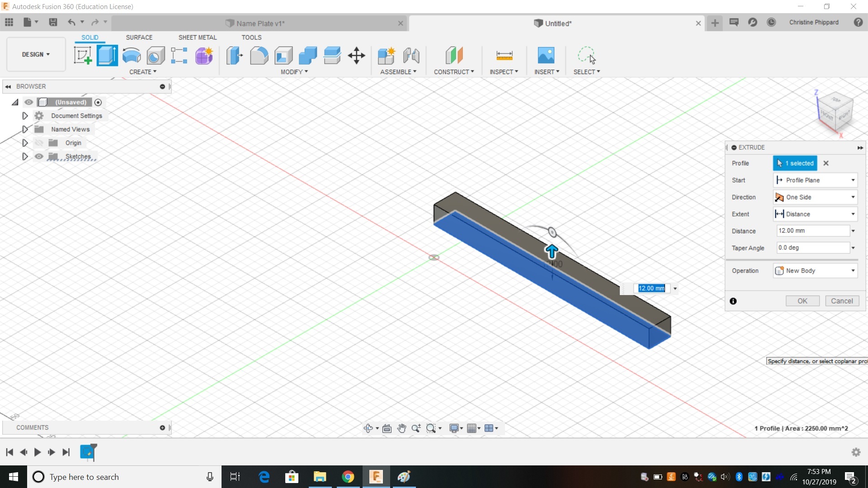This screenshot has width=868, height=488.
Task: Click the Taper Angle input field
Action: 812,248
